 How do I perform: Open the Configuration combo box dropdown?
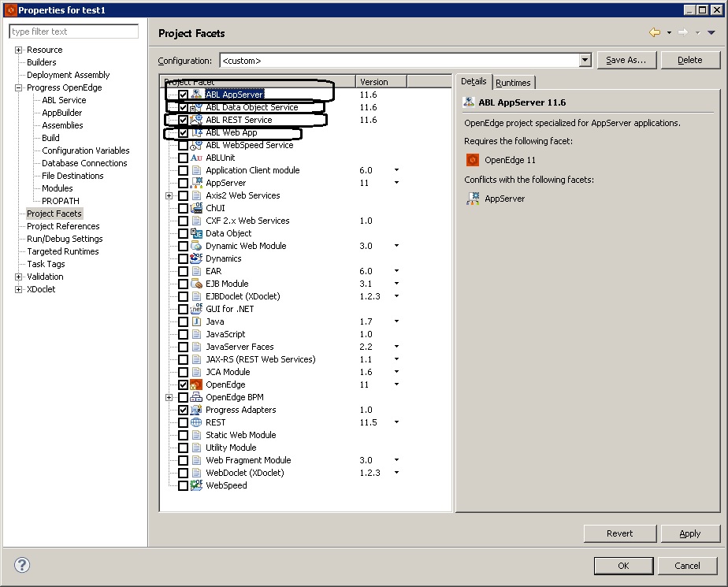pyautogui.click(x=585, y=60)
